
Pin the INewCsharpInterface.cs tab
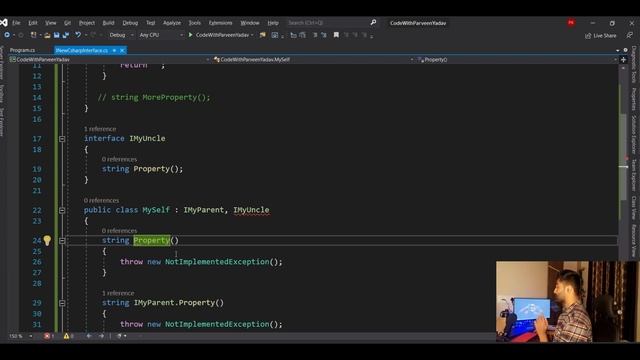tap(114, 50)
